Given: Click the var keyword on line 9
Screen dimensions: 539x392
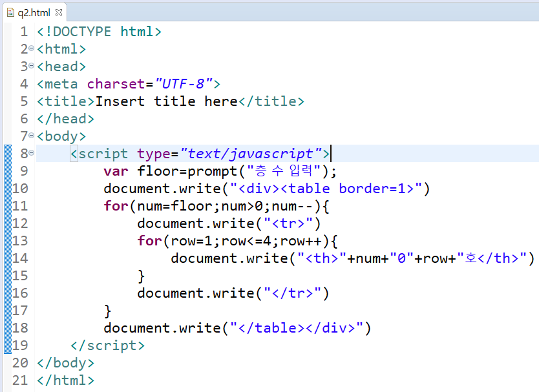Looking at the screenshot, I should [x=116, y=171].
